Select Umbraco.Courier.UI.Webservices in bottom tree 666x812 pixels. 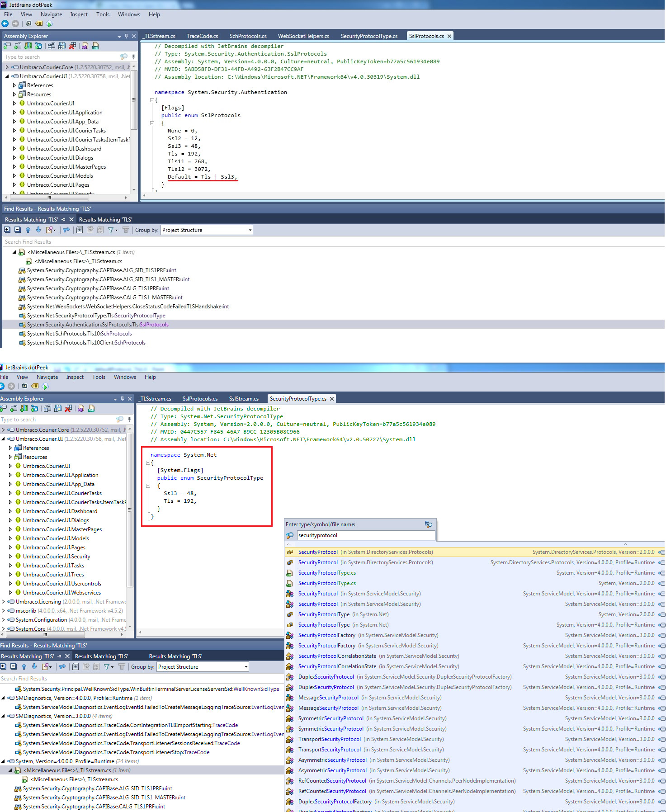62,592
